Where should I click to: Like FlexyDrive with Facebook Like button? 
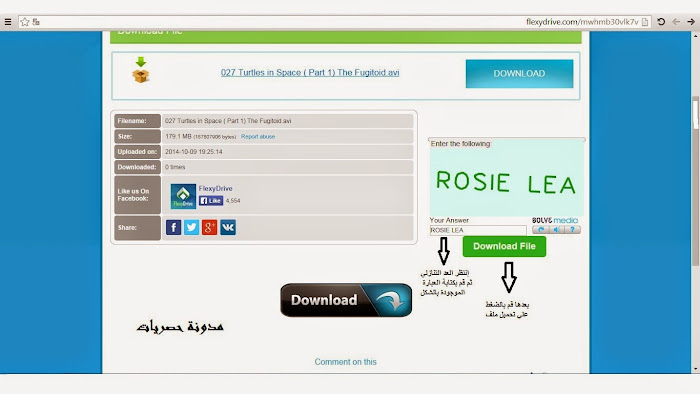coord(211,201)
